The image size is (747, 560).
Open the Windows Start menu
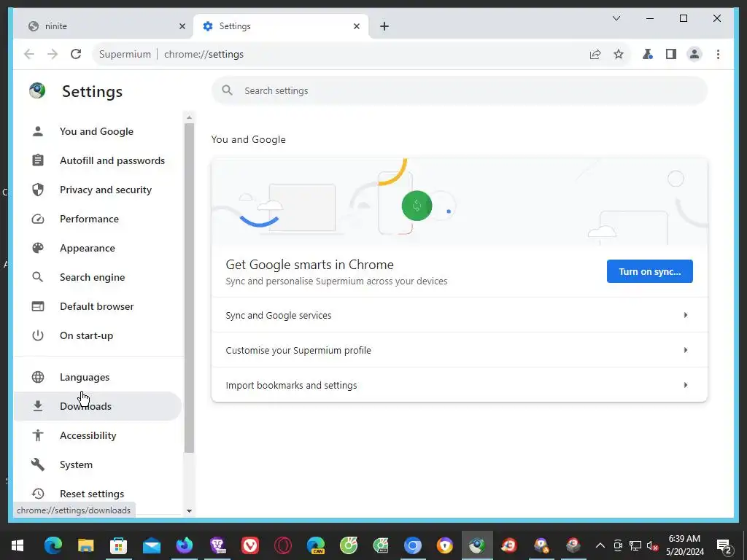coord(18,545)
